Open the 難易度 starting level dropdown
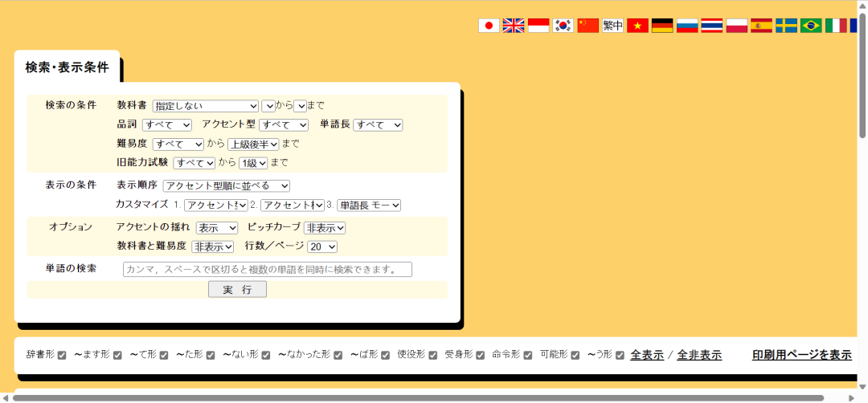Screen dimensions: 868x403 pos(178,145)
